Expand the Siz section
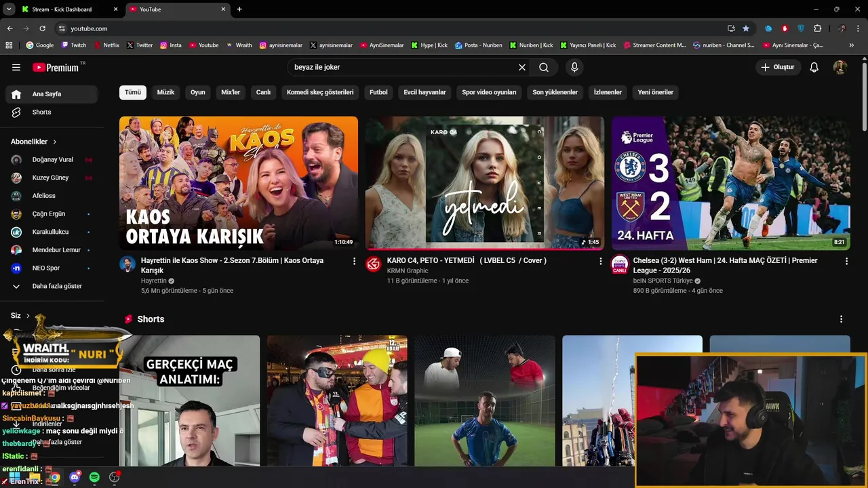This screenshot has height=488, width=868. point(20,316)
